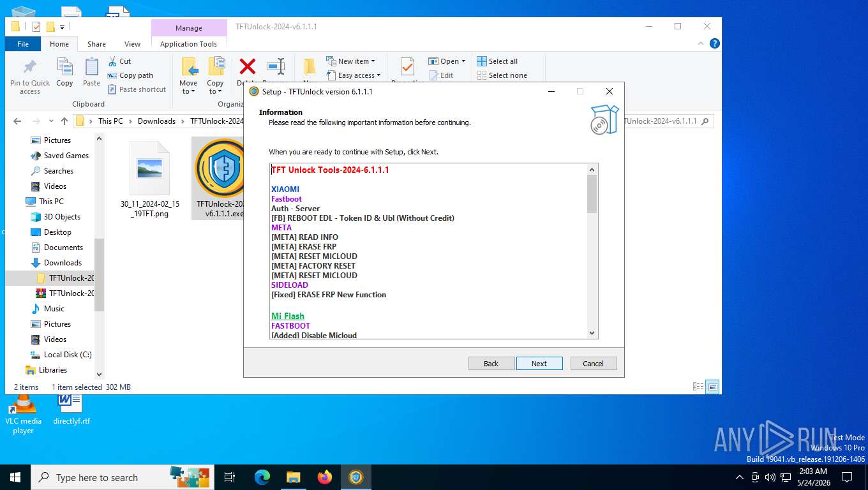Click the 'SIDELOAD' line in the information text
The image size is (868, 490).
coord(290,285)
